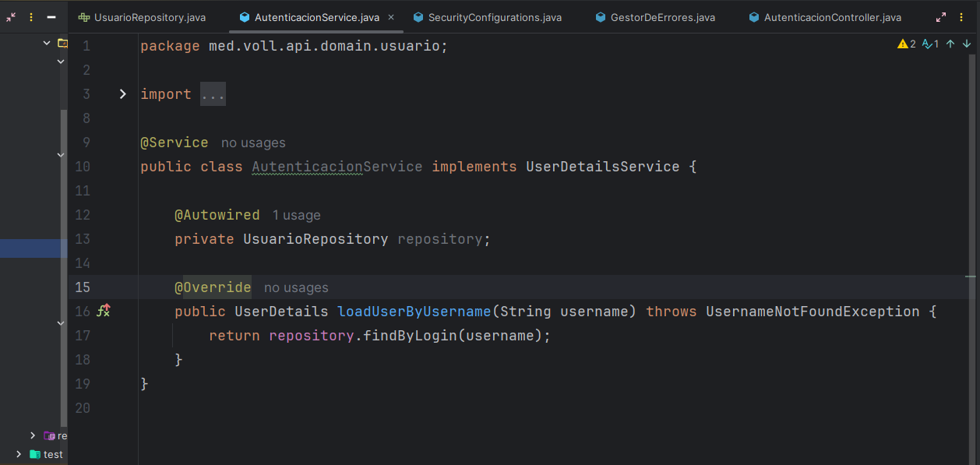
Task: Click the 'throws' keyword on line 16
Action: pyautogui.click(x=672, y=312)
